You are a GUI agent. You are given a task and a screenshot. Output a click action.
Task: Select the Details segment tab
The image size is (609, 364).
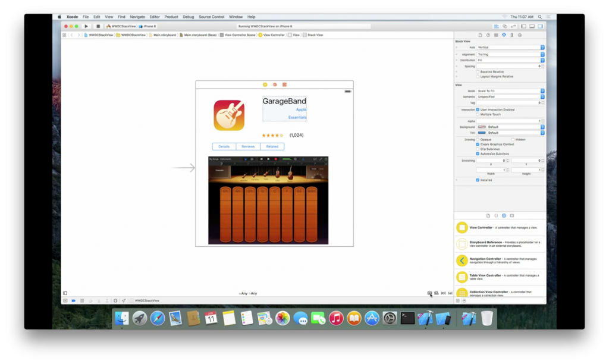pos(224,146)
